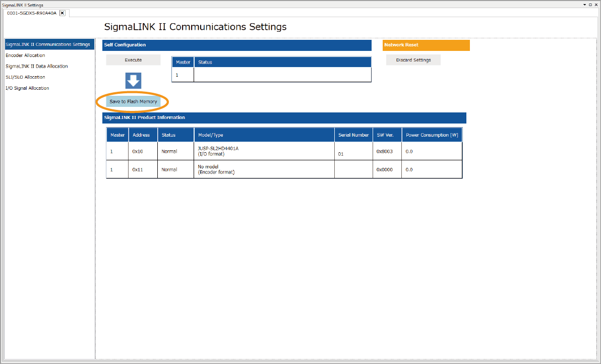Click the blue down arrow icon
This screenshot has width=601, height=364.
click(x=133, y=81)
